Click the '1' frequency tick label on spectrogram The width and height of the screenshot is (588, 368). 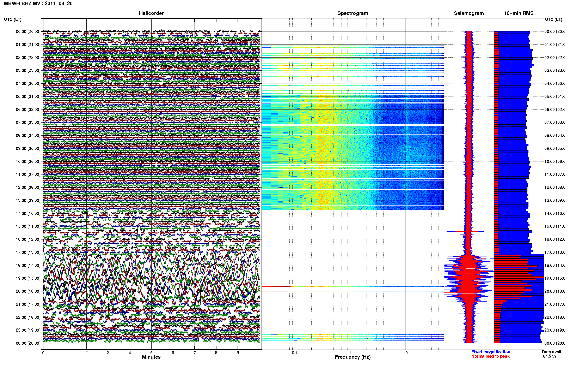tap(350, 353)
